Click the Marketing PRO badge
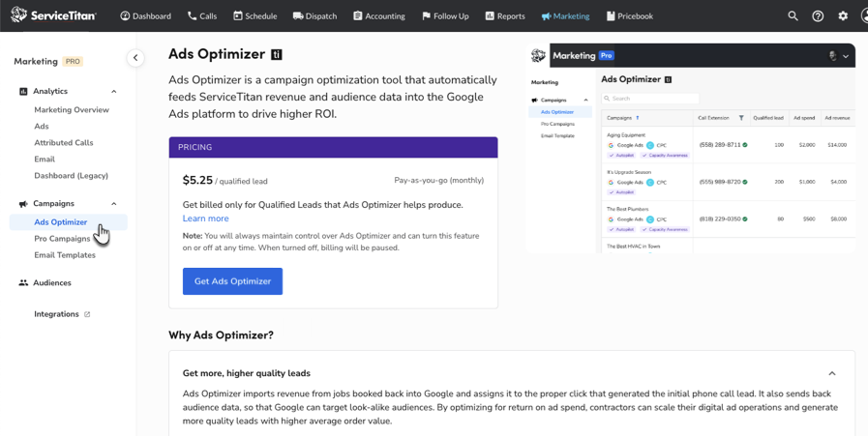Viewport: 868px width, 436px height. pos(73,62)
